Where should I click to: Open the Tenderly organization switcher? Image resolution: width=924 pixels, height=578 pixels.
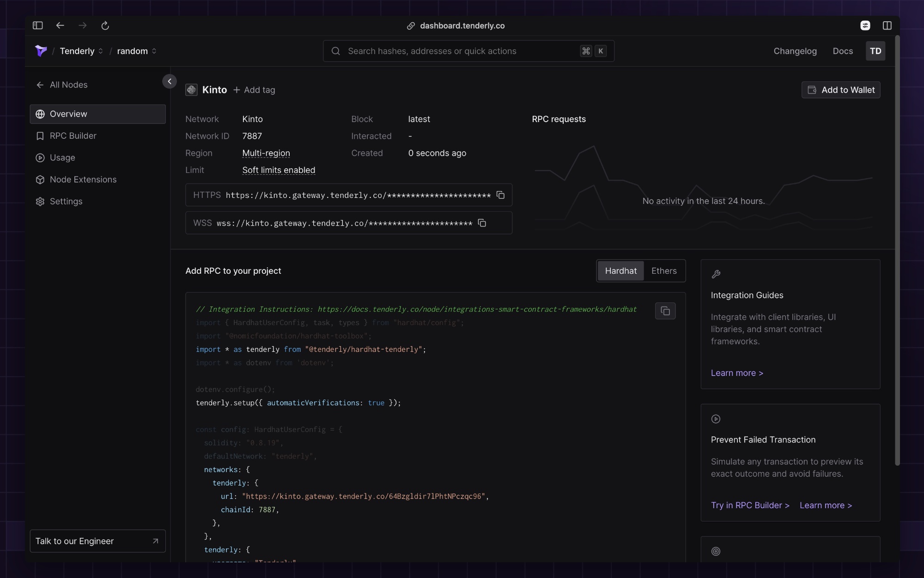coord(81,51)
